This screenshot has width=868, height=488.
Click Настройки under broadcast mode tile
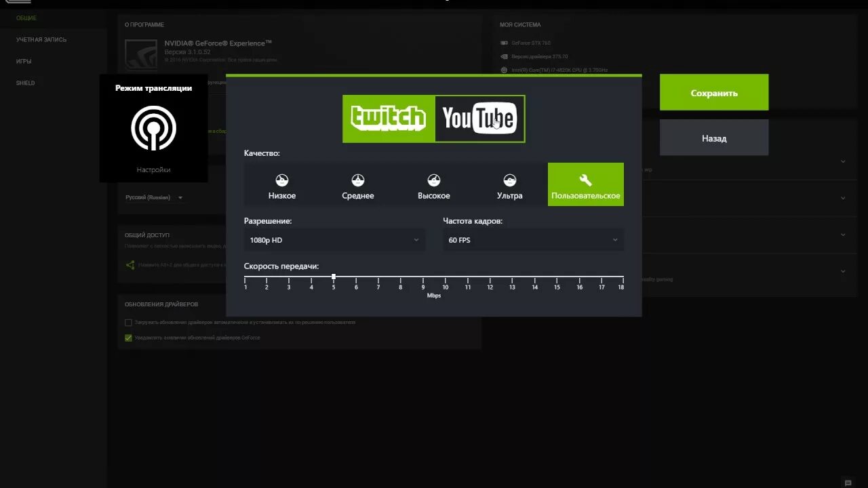coord(153,170)
